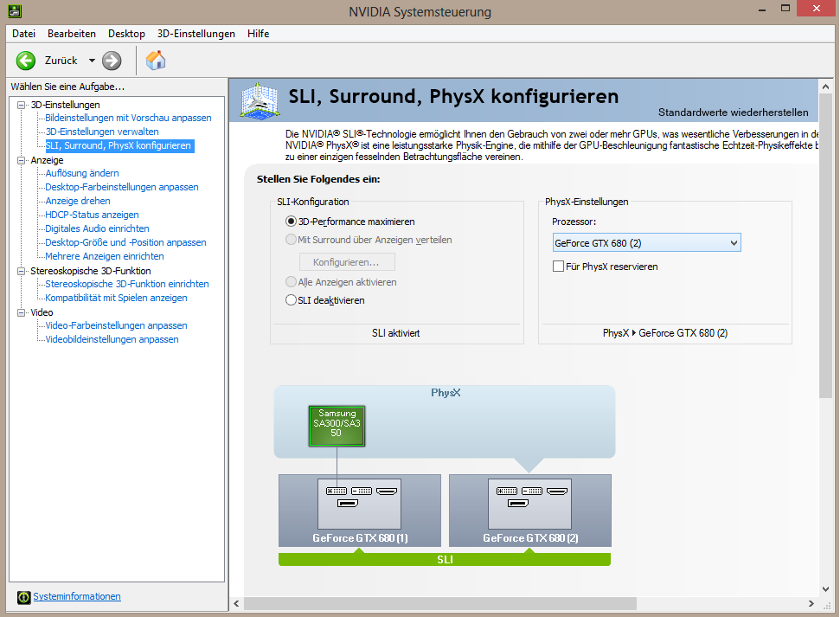
Task: Click horizontal scrollbar left arrow
Action: (x=237, y=604)
